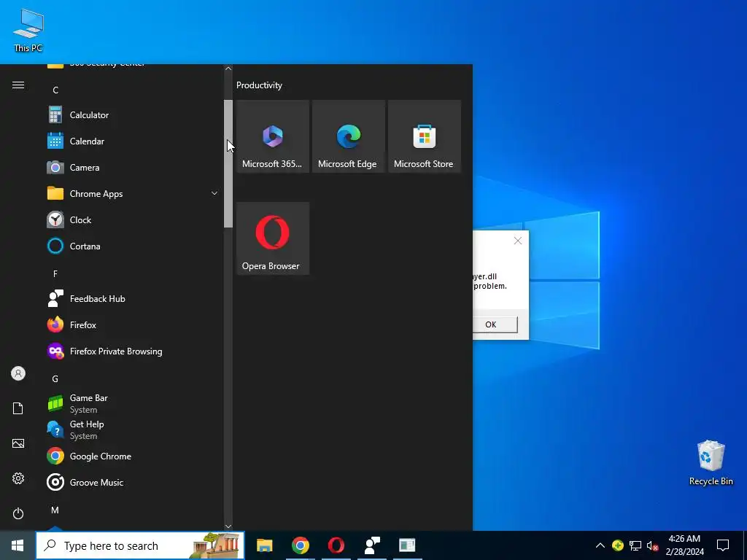
Task: Click the app list scroll down arrow
Action: [x=228, y=526]
